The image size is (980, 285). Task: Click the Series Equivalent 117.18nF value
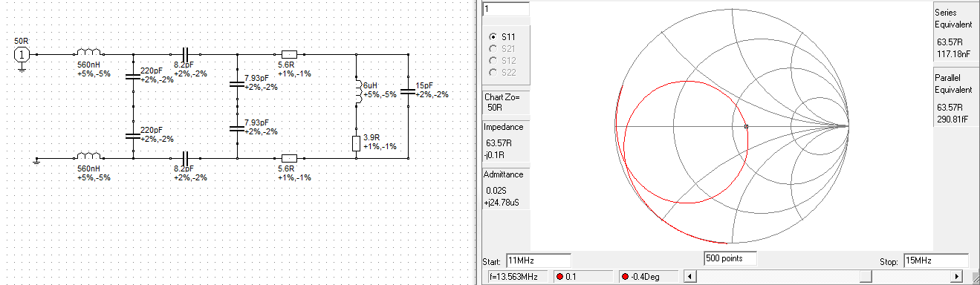pos(953,54)
